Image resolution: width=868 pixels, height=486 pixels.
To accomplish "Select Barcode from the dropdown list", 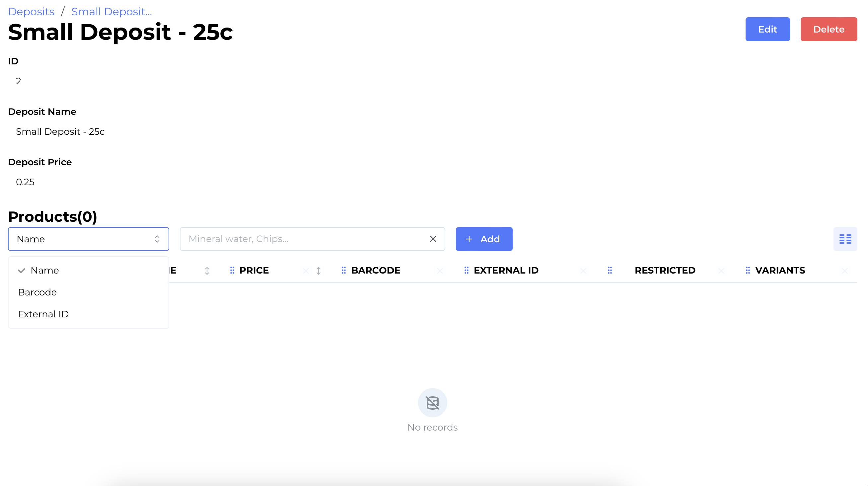I will [37, 292].
